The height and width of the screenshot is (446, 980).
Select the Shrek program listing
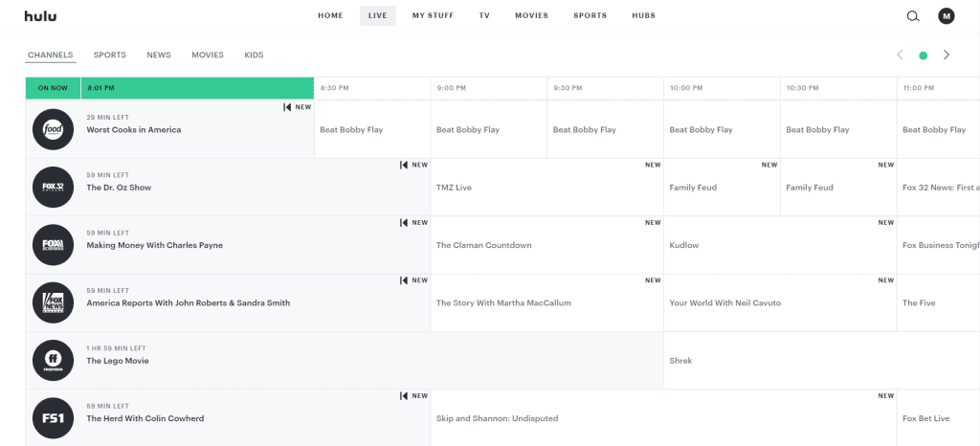tap(680, 361)
